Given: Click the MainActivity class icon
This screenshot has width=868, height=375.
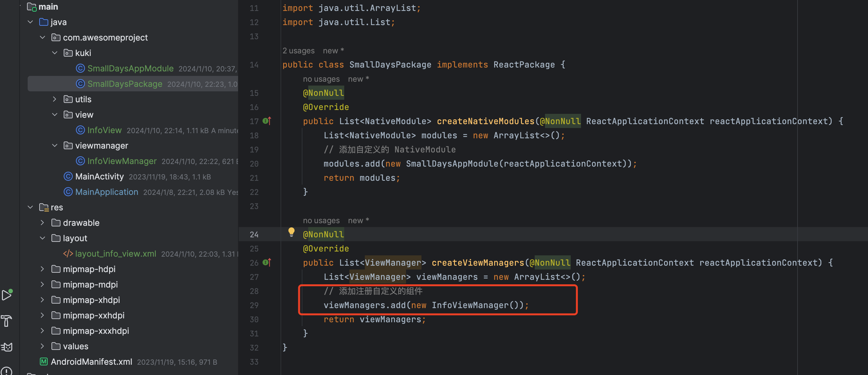Looking at the screenshot, I should pyautogui.click(x=68, y=176).
